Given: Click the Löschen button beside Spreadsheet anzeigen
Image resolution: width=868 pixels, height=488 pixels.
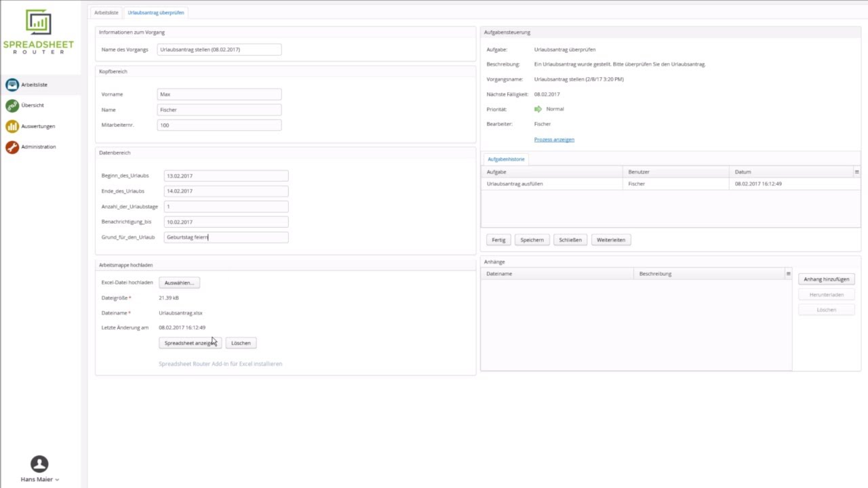Looking at the screenshot, I should coord(241,343).
